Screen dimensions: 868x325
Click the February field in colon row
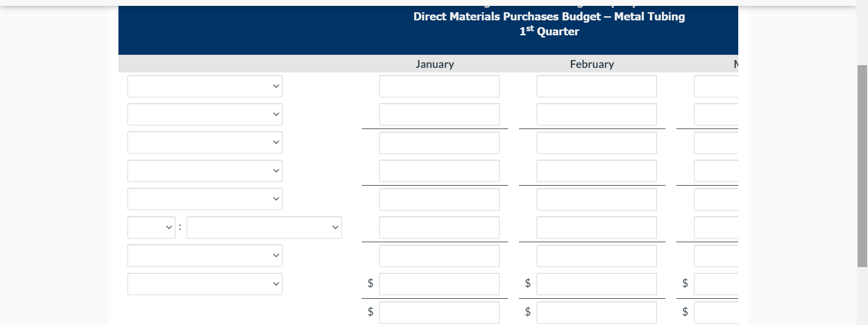(597, 227)
